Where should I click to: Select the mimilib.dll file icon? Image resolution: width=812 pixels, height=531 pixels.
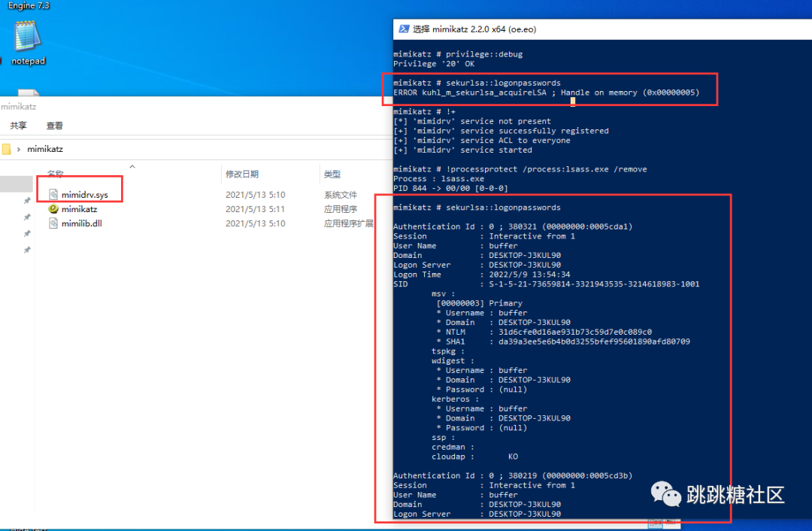tap(53, 223)
